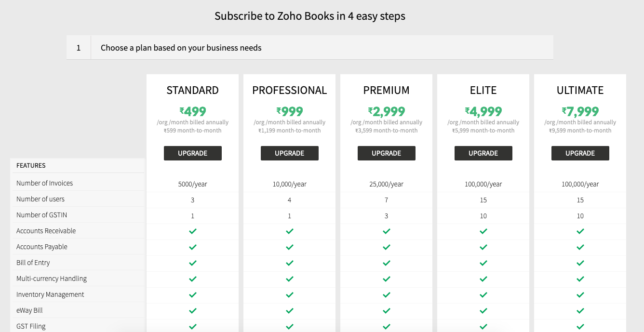Click the GST Filing feature label

(x=31, y=326)
